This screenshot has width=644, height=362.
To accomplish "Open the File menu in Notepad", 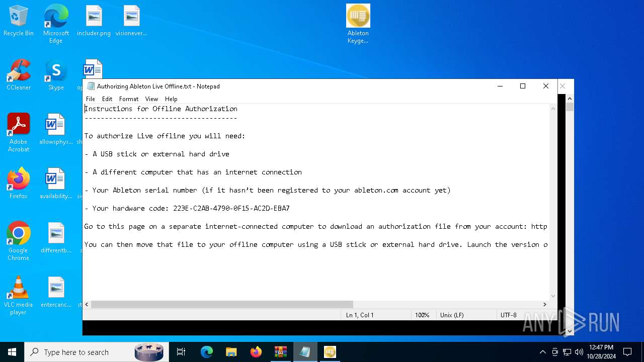I will 91,99.
